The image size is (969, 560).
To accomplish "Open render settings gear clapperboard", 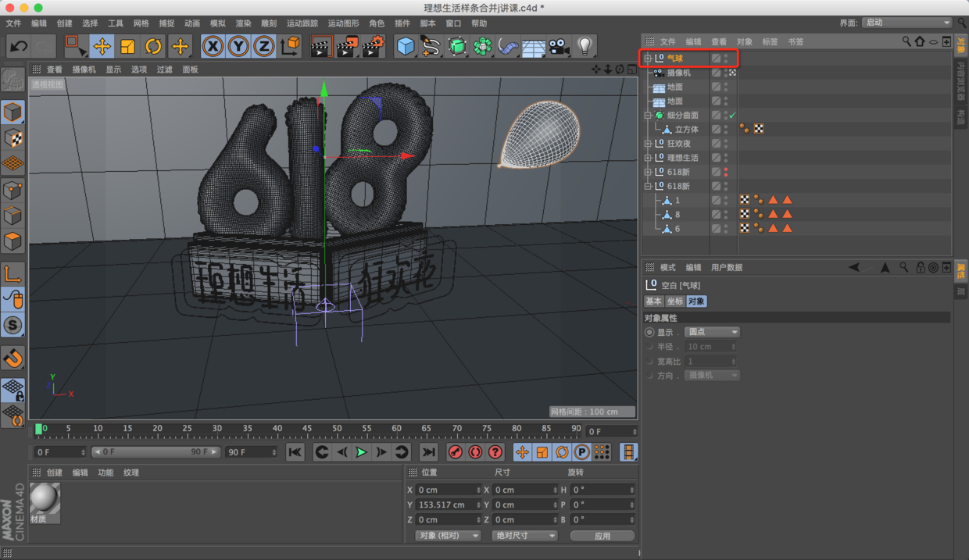I will [374, 46].
